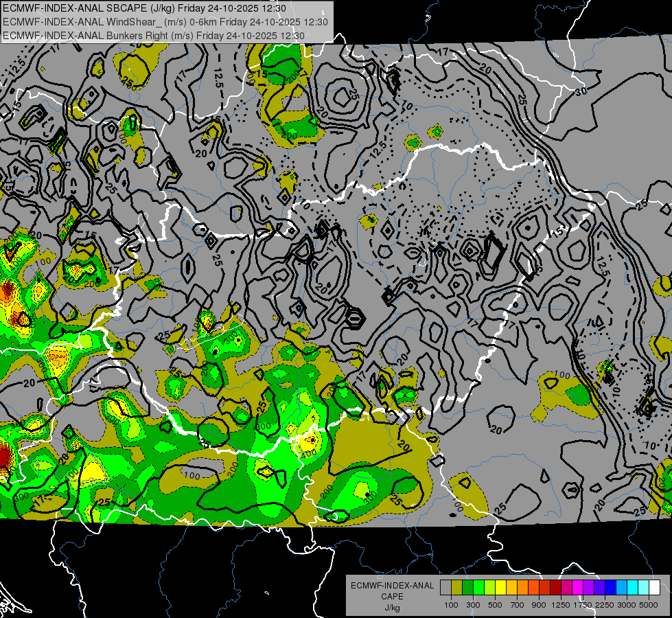The height and width of the screenshot is (618, 672).
Task: Click the 30 contour label on map
Action: coord(581,91)
